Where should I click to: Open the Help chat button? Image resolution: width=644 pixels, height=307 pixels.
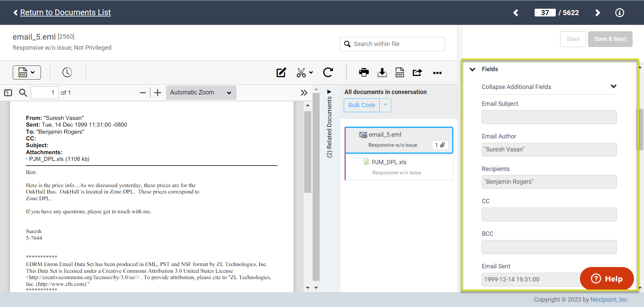pyautogui.click(x=607, y=278)
